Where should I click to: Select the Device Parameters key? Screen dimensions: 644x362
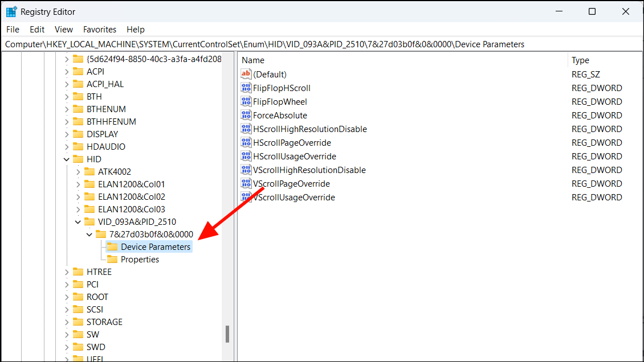[x=155, y=246]
